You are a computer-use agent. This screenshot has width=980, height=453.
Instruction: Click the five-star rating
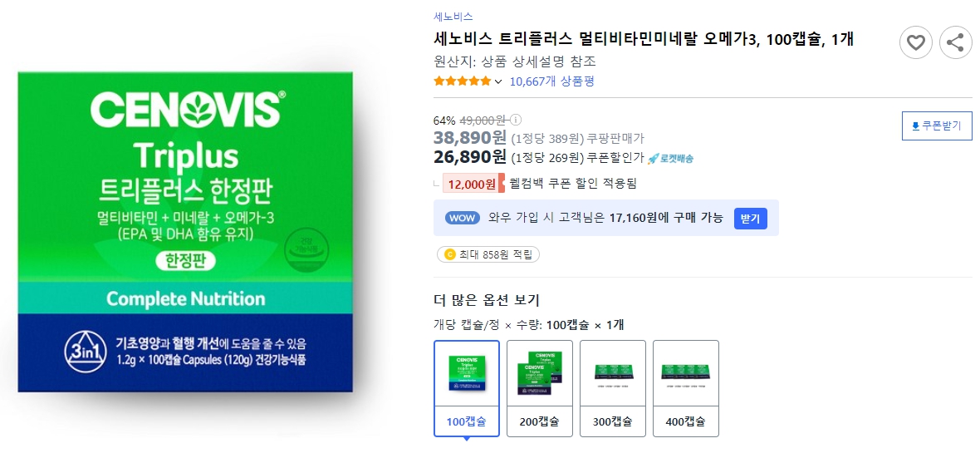click(463, 81)
